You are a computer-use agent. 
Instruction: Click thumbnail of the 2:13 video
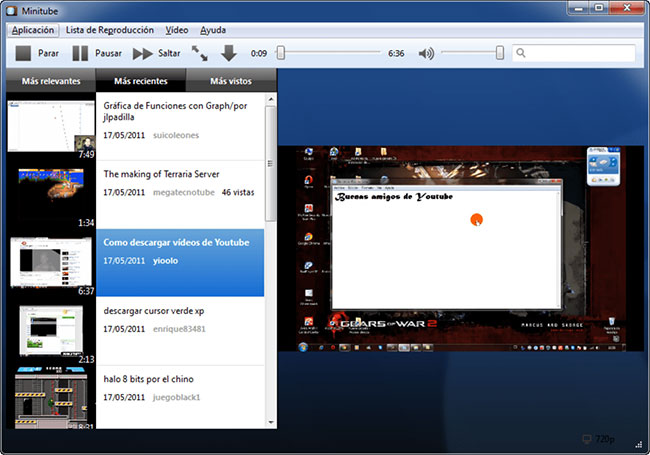pyautogui.click(x=51, y=331)
